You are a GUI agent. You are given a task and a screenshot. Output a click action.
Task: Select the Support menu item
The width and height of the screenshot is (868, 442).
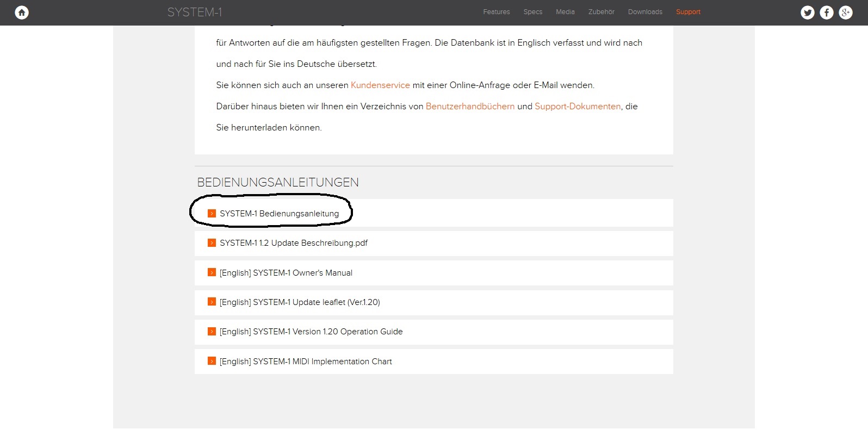[x=688, y=12]
